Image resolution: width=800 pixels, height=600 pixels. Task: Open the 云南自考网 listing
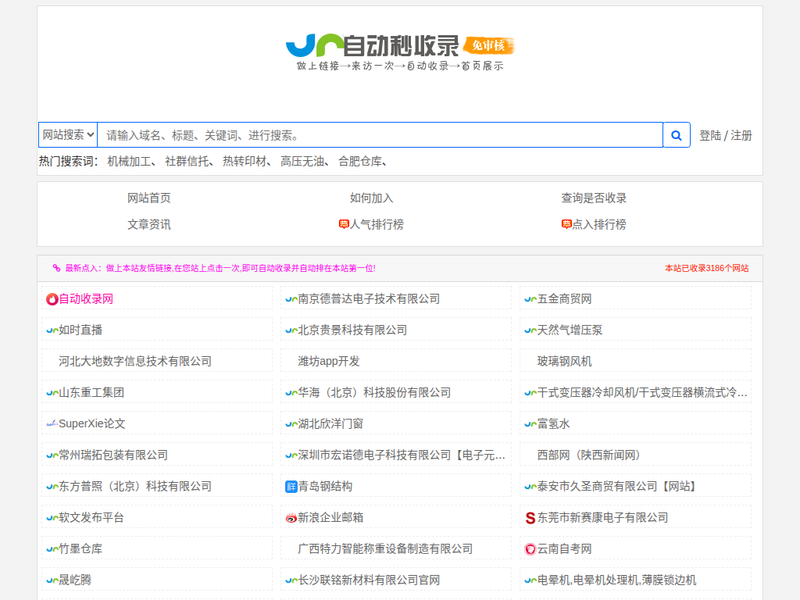564,548
